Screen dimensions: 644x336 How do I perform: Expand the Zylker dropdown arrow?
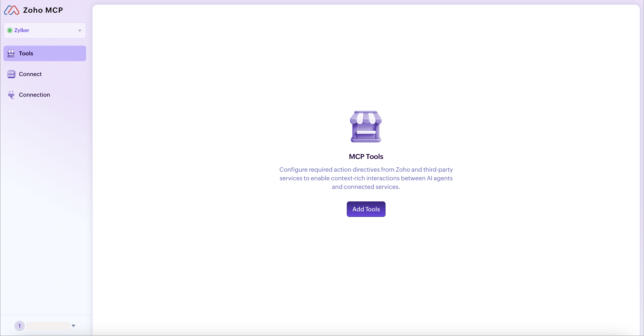(x=79, y=31)
